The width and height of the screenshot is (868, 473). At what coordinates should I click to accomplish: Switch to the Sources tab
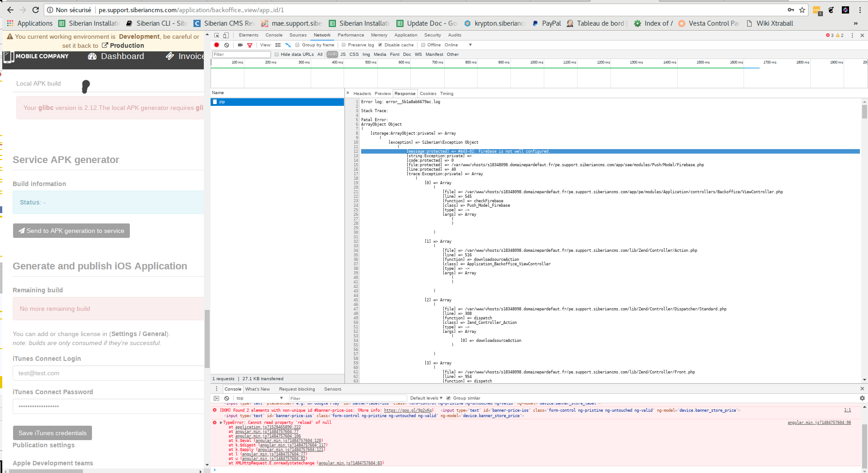pyautogui.click(x=298, y=35)
